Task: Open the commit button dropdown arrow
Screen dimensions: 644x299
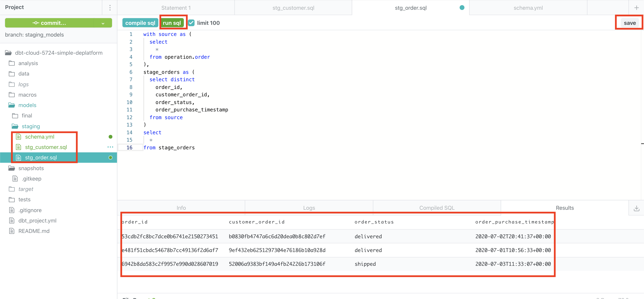Action: tap(103, 23)
